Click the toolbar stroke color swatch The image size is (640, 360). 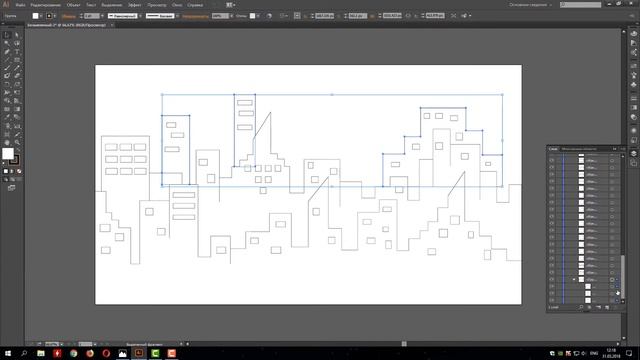(14, 160)
